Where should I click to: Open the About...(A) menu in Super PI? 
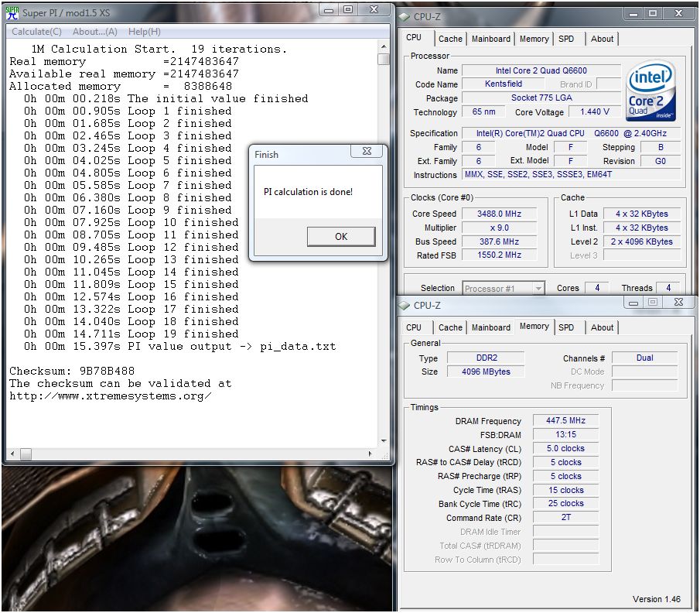pos(94,32)
